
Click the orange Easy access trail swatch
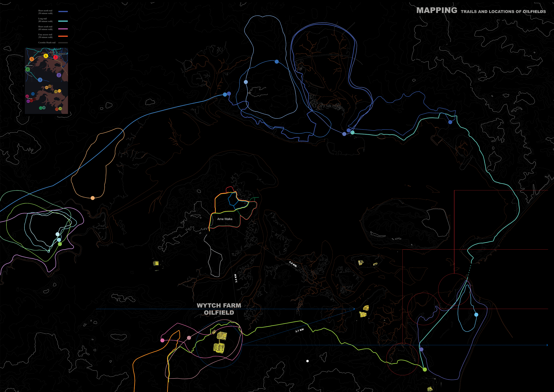63,36
